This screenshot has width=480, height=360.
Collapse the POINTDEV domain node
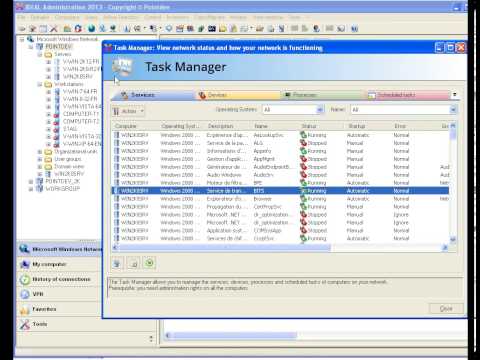(x=31, y=47)
